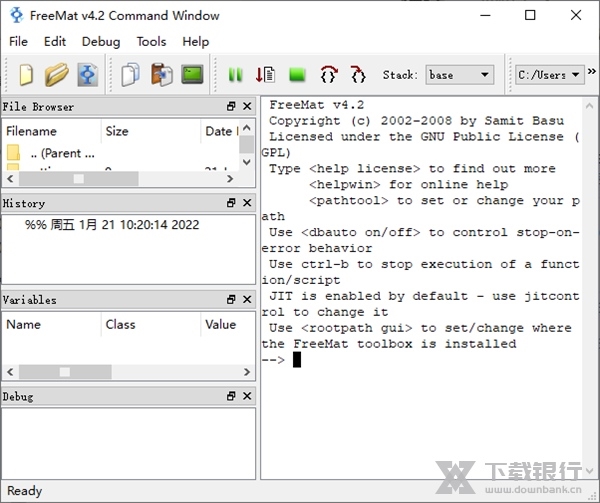Click the rightmost red braces debug icon
The image size is (600, 503).
pos(358,75)
